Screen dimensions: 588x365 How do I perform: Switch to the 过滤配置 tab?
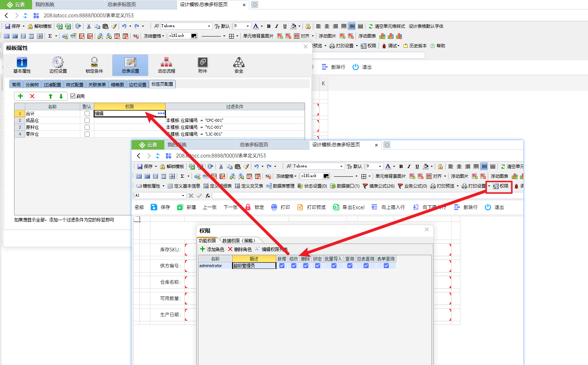coord(52,85)
